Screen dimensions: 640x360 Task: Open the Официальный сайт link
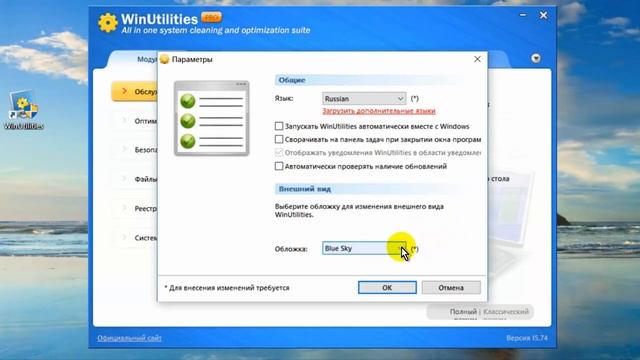[129, 338]
